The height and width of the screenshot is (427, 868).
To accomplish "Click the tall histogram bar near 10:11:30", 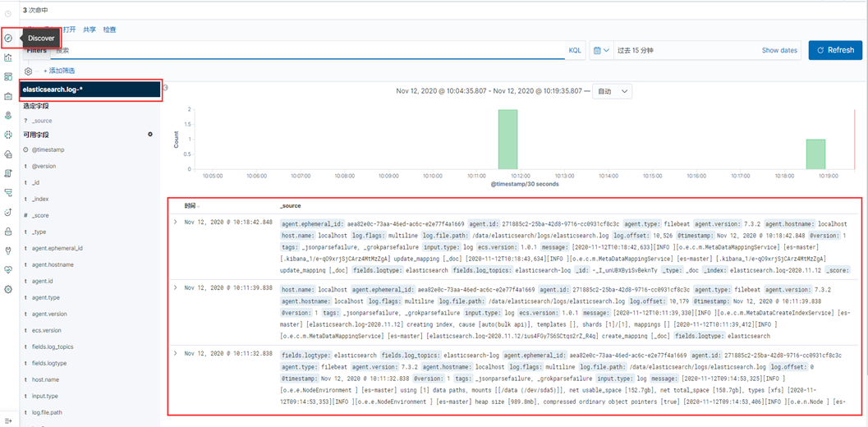I will click(507, 139).
